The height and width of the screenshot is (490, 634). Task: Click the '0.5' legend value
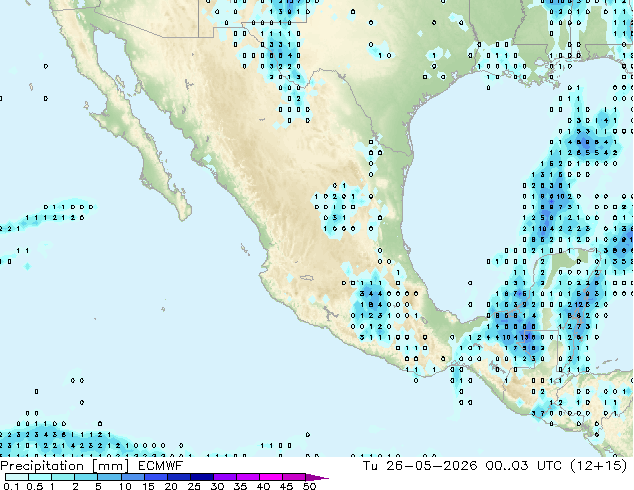[x=35, y=486]
